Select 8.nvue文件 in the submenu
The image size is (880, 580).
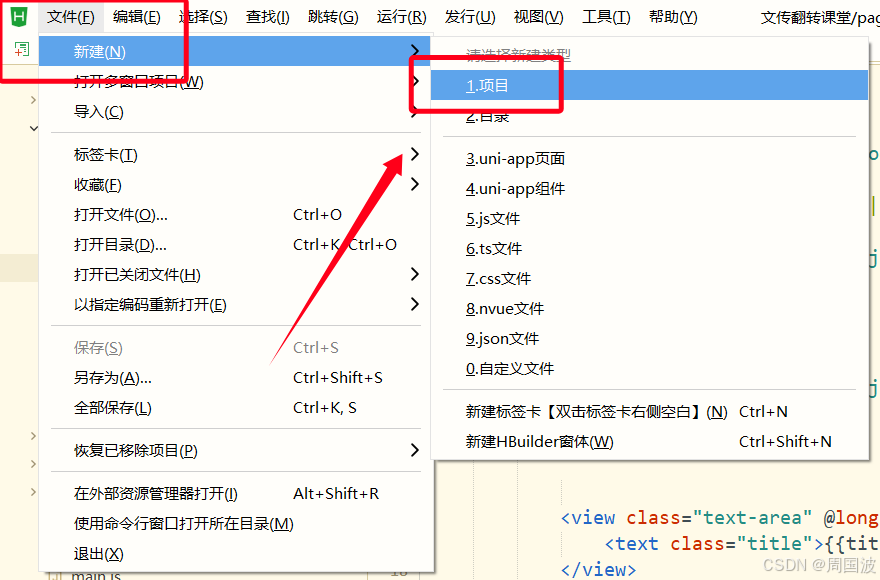pyautogui.click(x=649, y=309)
